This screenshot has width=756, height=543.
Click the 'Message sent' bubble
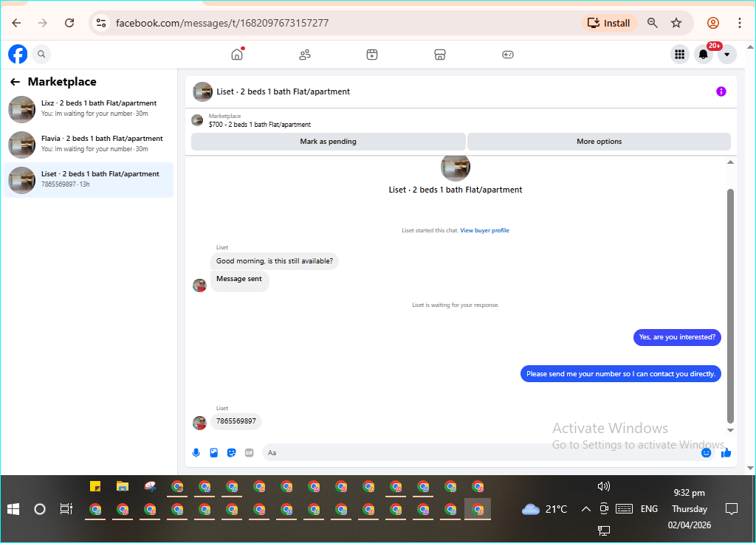(239, 280)
